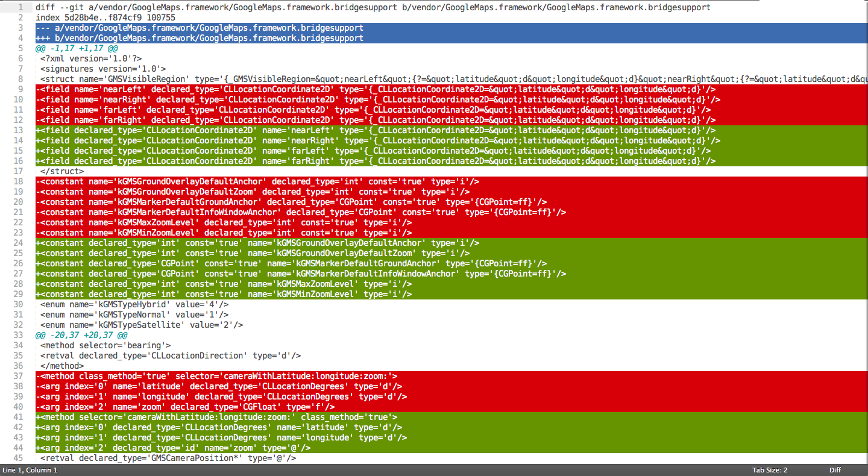Click added constant line with name='kGMSMinZoomLevel'
Image resolution: width=868 pixels, height=476 pixels.
click(451, 295)
